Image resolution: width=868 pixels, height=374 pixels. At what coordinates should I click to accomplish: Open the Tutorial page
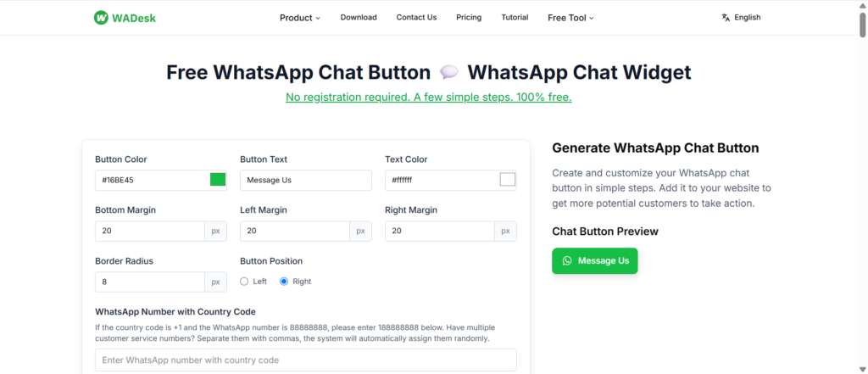(x=515, y=17)
